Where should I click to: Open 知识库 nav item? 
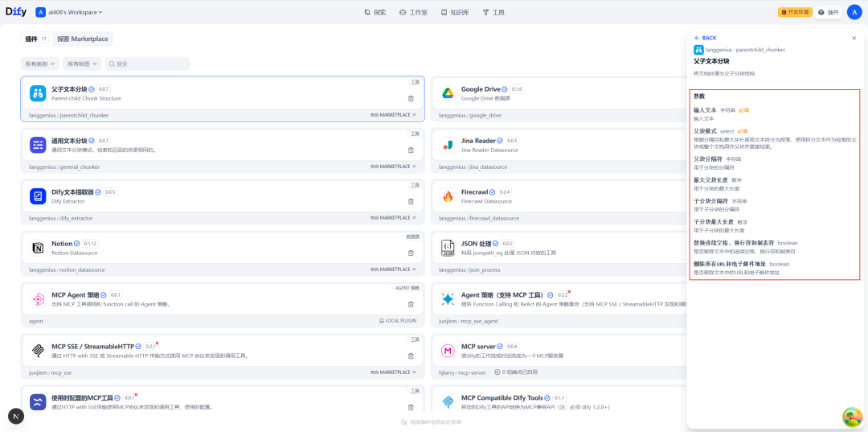[454, 12]
